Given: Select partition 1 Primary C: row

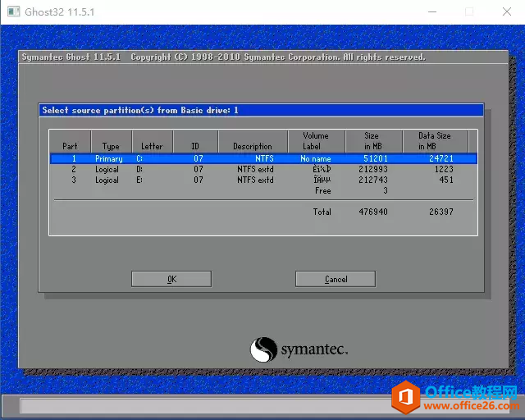Looking at the screenshot, I should [x=263, y=158].
